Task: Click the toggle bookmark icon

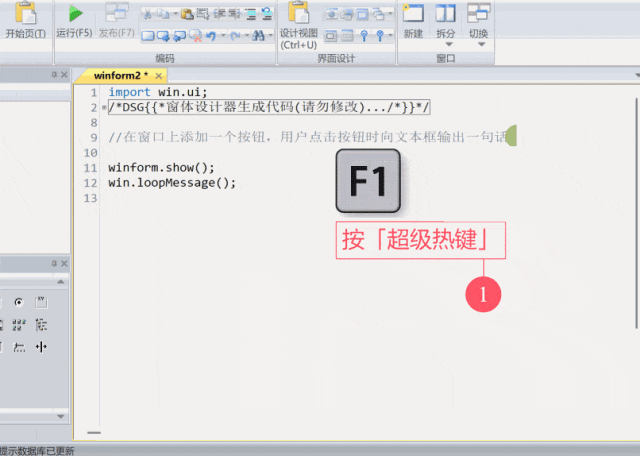Action: point(148,36)
